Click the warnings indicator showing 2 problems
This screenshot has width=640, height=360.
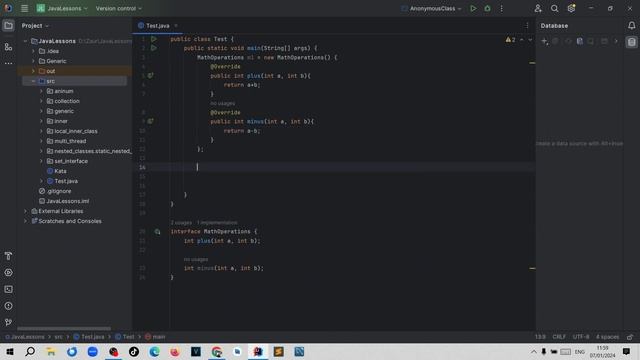[x=510, y=40]
